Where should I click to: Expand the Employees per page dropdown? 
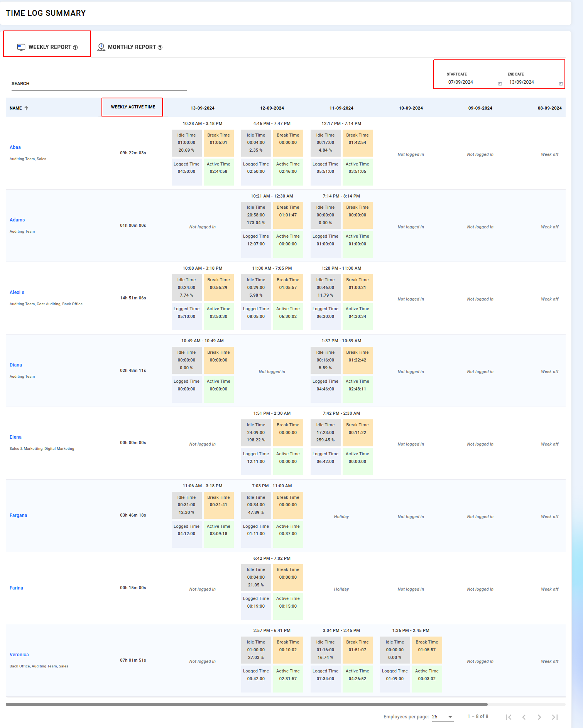tap(450, 717)
